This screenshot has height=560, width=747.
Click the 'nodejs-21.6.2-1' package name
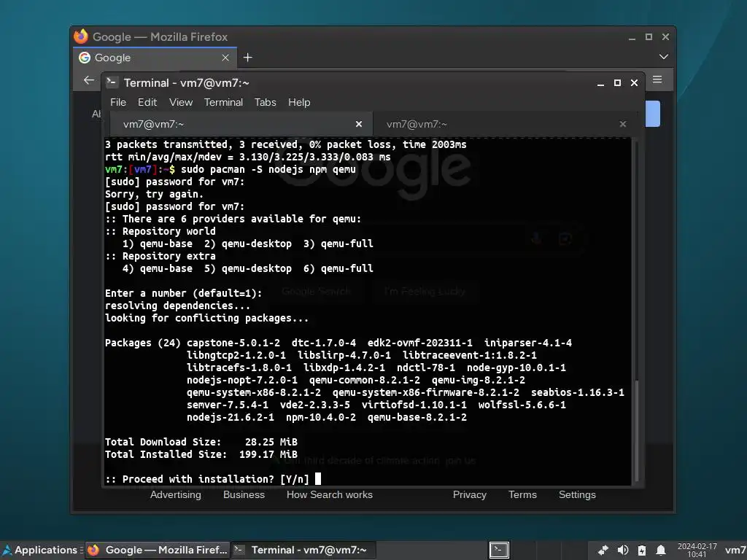click(x=231, y=417)
